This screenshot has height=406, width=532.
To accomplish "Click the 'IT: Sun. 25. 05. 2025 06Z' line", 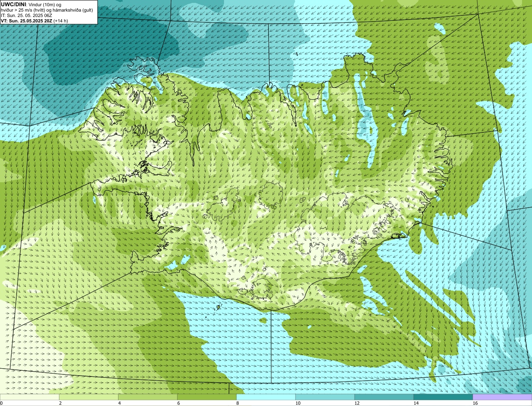I will (x=27, y=15).
